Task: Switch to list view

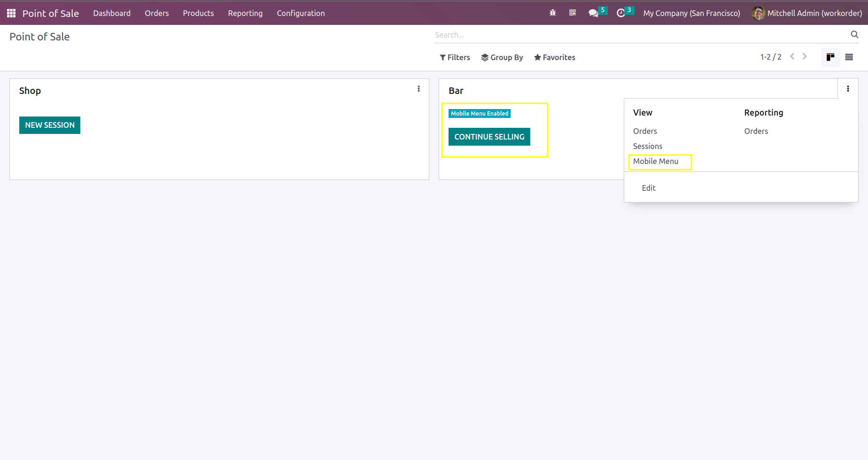Action: point(849,57)
